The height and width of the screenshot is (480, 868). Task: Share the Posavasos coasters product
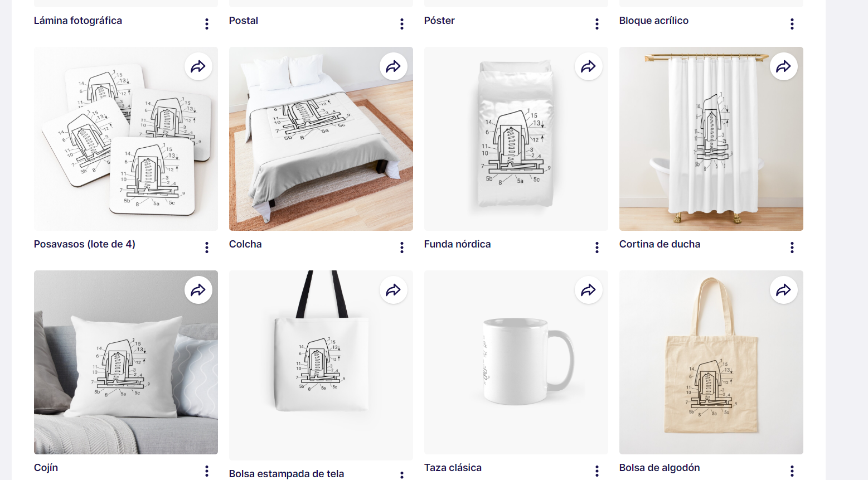tap(198, 67)
